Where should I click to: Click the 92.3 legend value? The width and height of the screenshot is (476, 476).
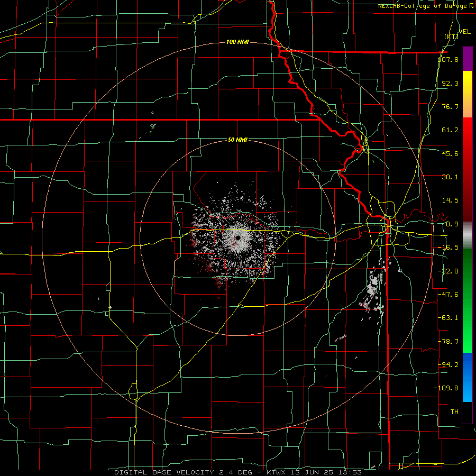450,83
